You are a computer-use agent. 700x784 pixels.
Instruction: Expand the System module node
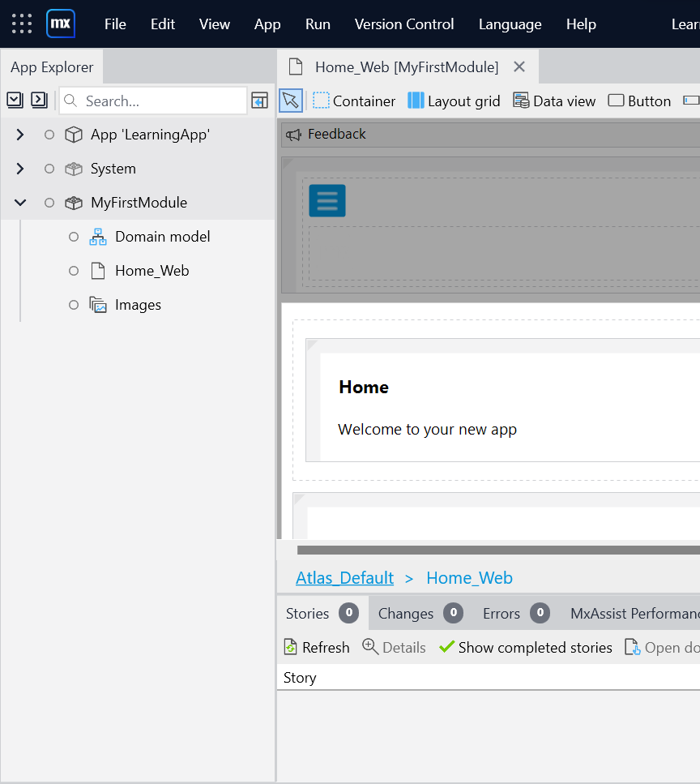point(20,169)
